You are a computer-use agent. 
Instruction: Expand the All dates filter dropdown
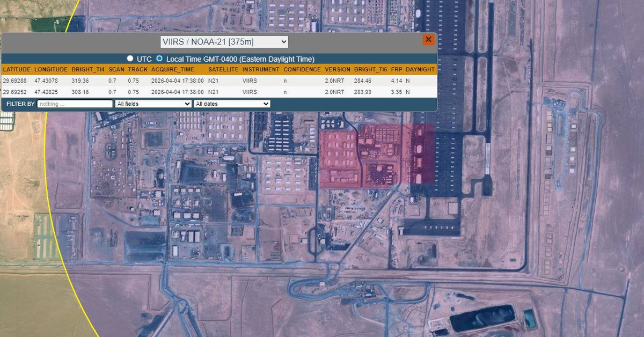[232, 104]
